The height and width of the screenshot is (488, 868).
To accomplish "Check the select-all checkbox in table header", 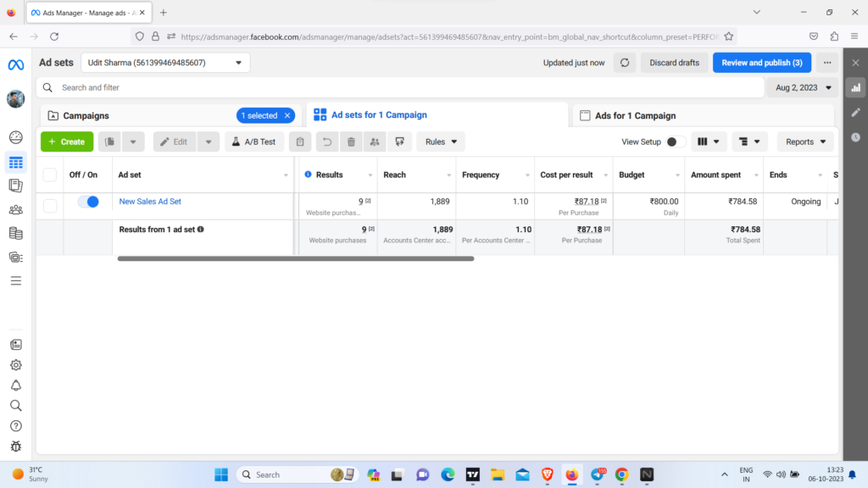I will point(50,175).
